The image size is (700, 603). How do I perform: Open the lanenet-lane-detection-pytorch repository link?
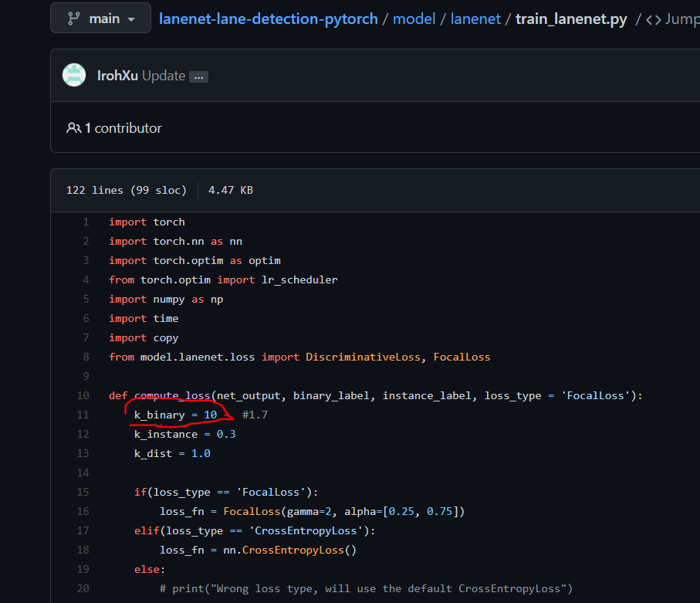coord(268,19)
